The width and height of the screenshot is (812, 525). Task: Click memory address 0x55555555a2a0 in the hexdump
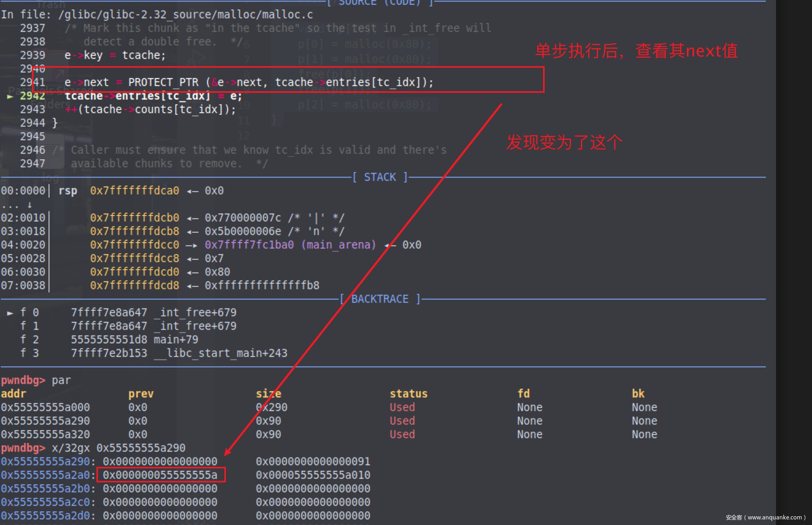coord(45,475)
